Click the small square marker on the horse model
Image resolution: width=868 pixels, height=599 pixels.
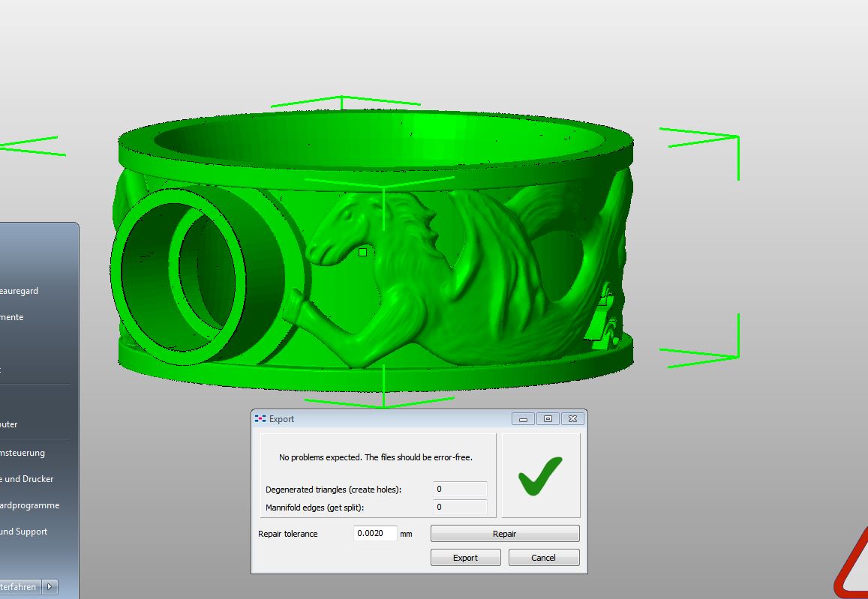tap(363, 253)
